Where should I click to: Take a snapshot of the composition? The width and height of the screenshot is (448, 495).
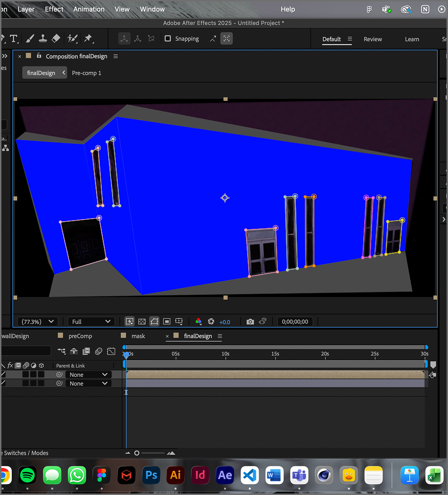point(250,321)
